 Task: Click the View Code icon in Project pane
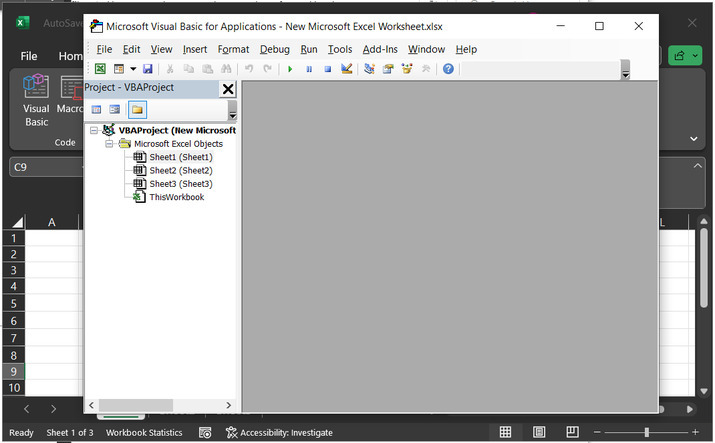point(96,109)
